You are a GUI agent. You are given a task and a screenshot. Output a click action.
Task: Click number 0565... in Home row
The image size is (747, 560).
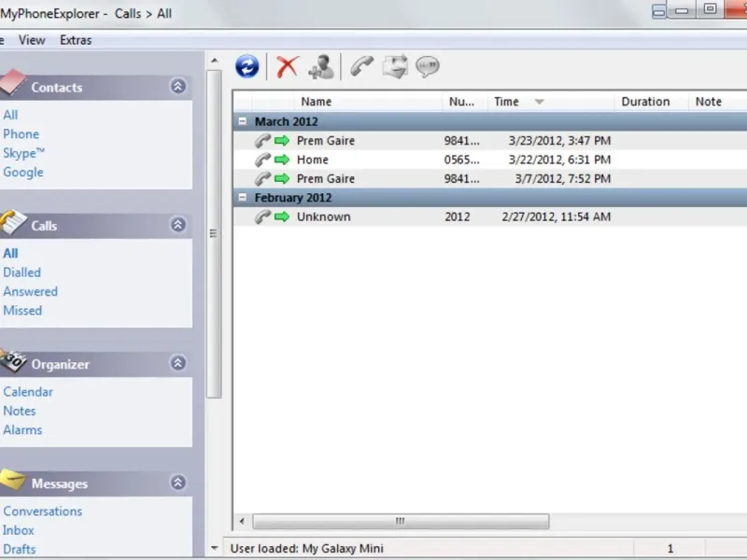point(461,160)
